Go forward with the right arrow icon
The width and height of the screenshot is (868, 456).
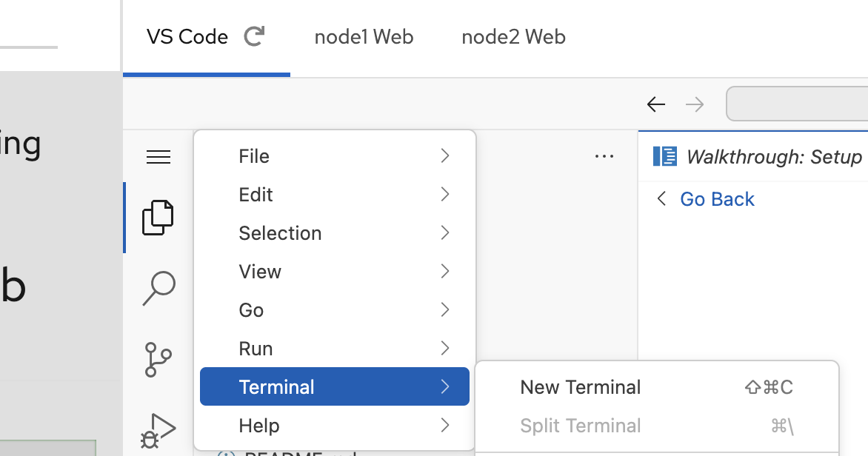695,104
